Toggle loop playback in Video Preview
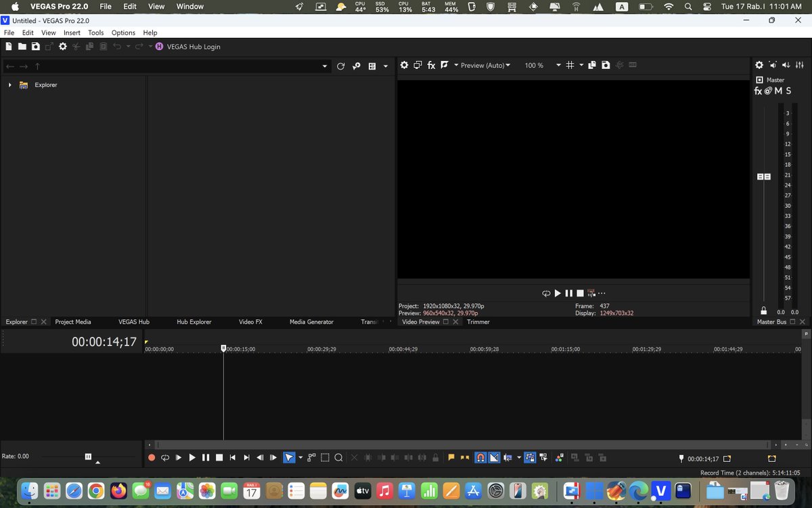 tap(546, 293)
